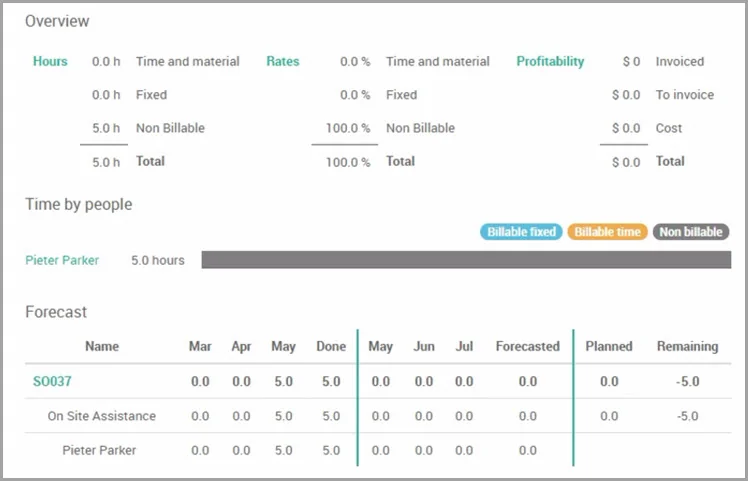Click the Done column header
The image size is (748, 481).
331,346
